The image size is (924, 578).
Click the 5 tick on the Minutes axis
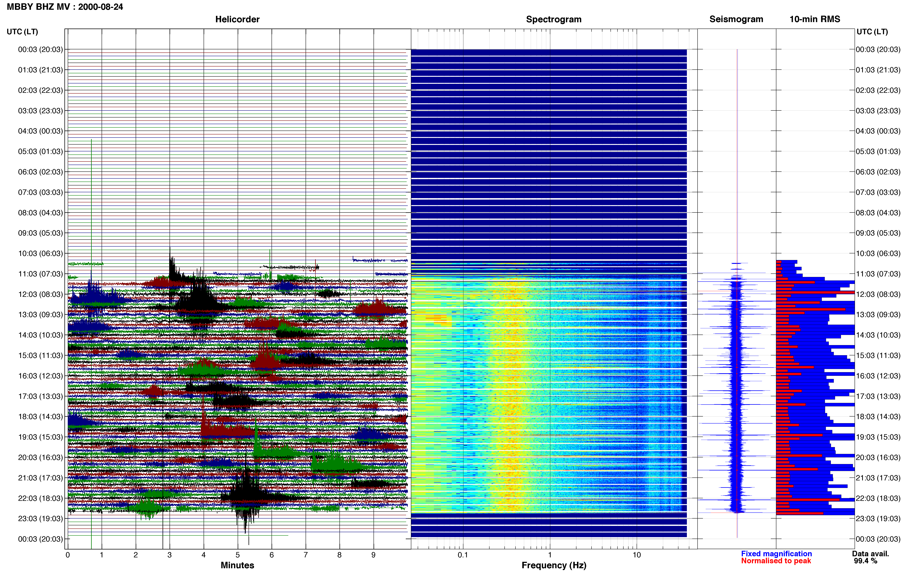[238, 555]
